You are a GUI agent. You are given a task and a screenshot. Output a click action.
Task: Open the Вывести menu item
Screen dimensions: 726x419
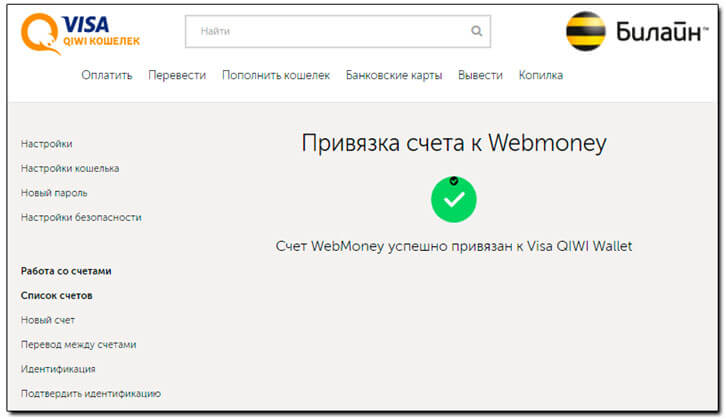click(480, 75)
